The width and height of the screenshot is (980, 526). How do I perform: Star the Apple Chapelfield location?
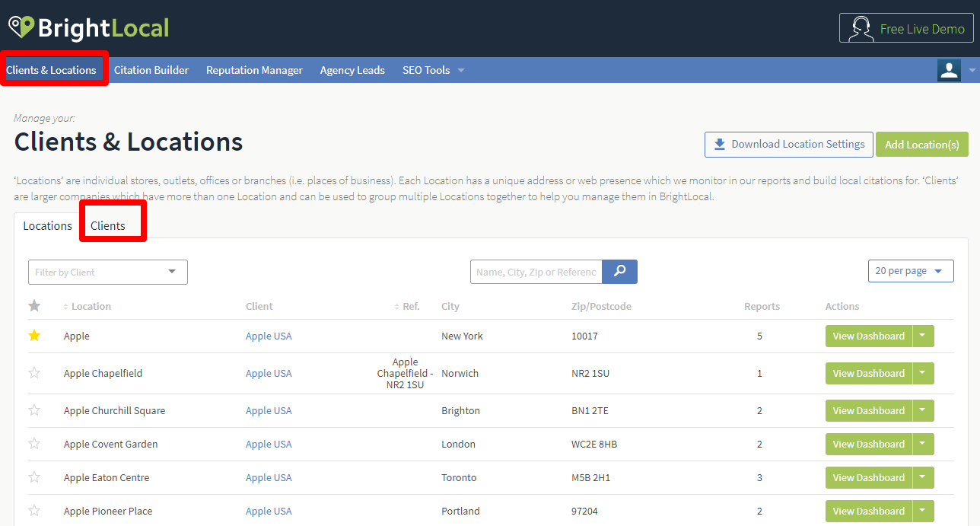click(34, 373)
